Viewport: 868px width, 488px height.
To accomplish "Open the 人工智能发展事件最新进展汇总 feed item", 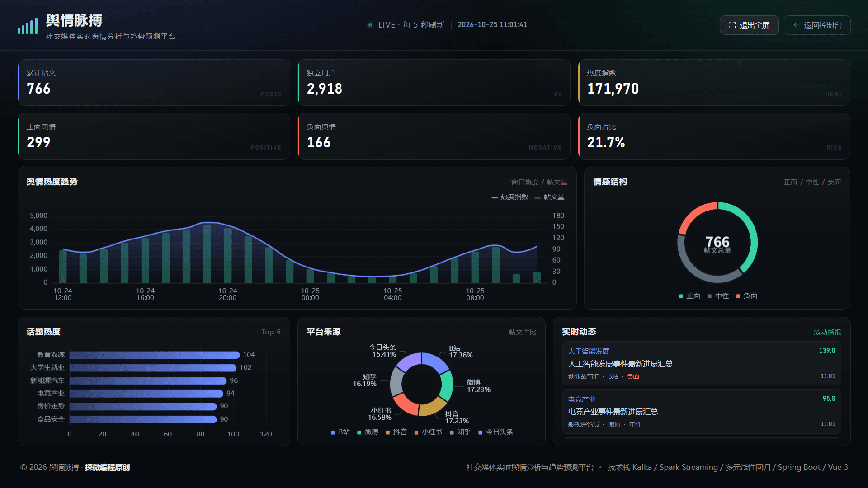I will 702,363.
